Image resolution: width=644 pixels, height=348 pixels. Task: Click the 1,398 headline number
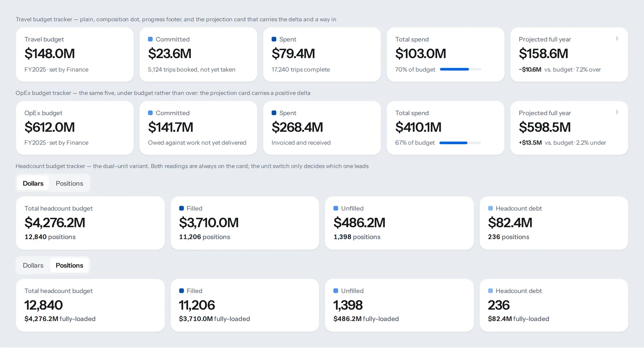coord(348,305)
